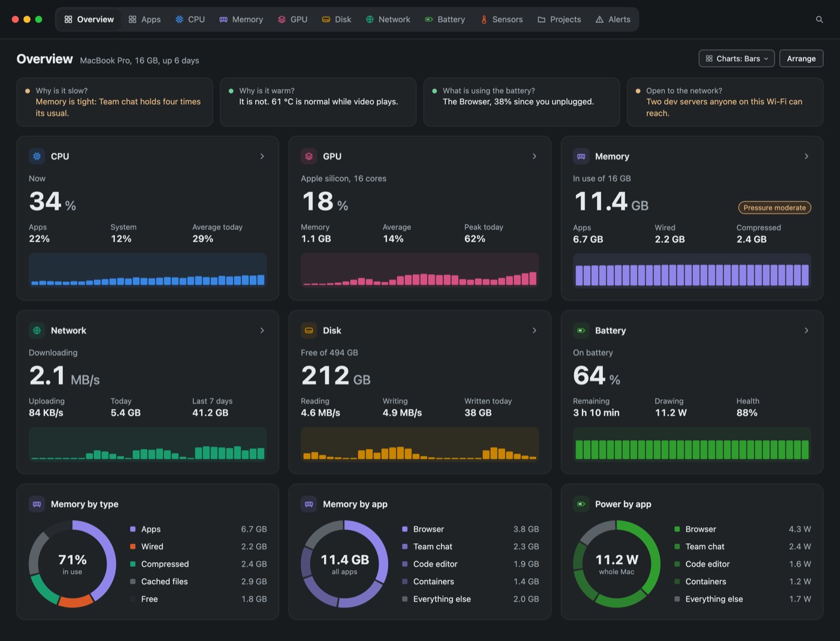Click the Memory by type card icon
This screenshot has height=641, width=840.
37,504
